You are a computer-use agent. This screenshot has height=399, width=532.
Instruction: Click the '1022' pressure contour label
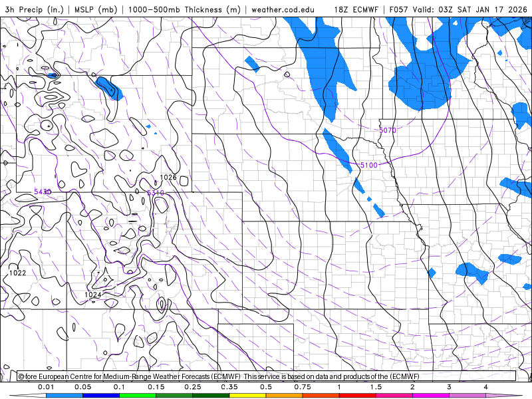click(18, 273)
